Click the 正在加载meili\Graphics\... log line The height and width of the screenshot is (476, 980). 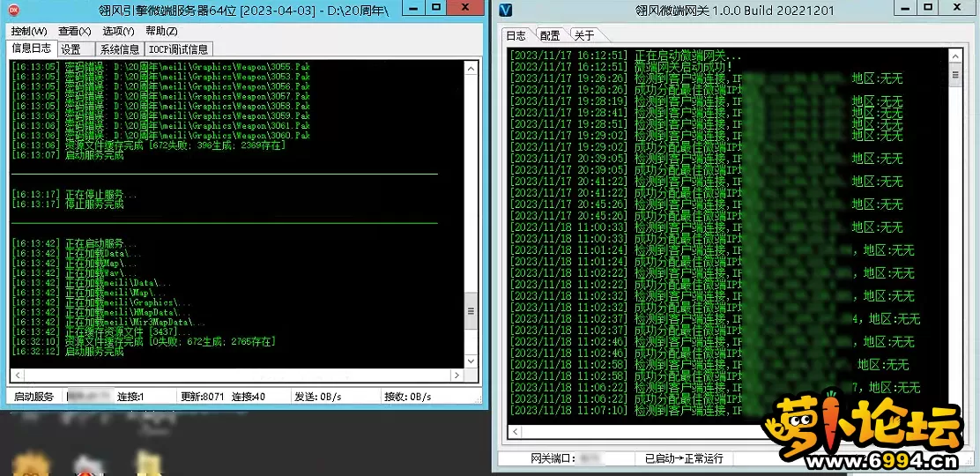click(x=100, y=302)
